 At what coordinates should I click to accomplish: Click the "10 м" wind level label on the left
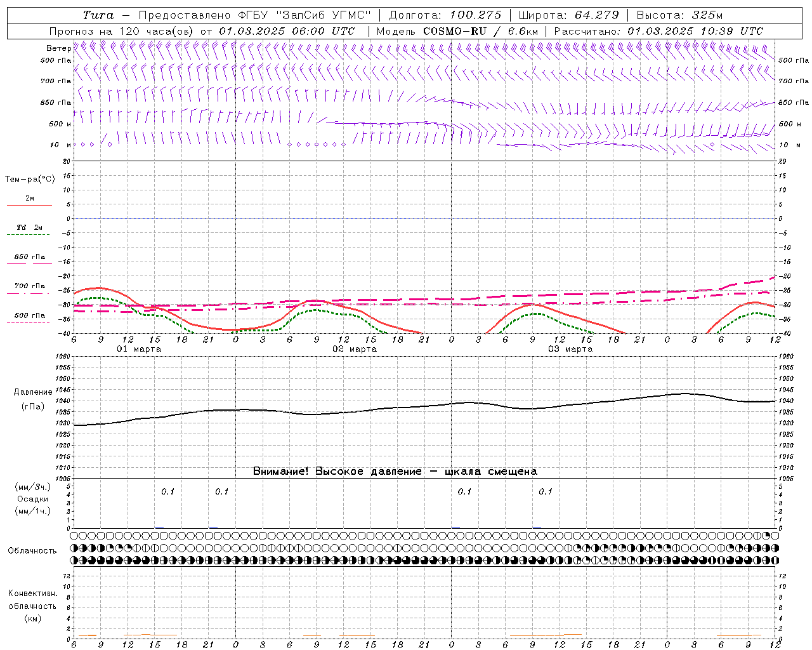pos(60,145)
